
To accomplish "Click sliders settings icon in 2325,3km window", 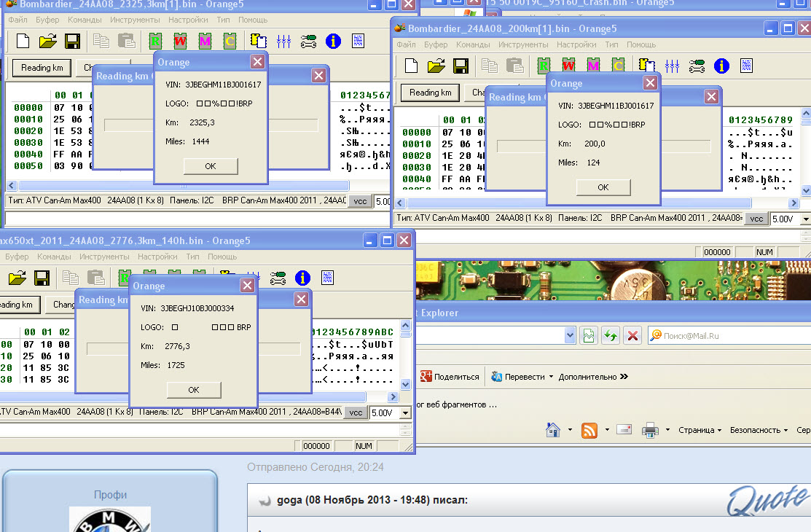I will click(x=283, y=41).
